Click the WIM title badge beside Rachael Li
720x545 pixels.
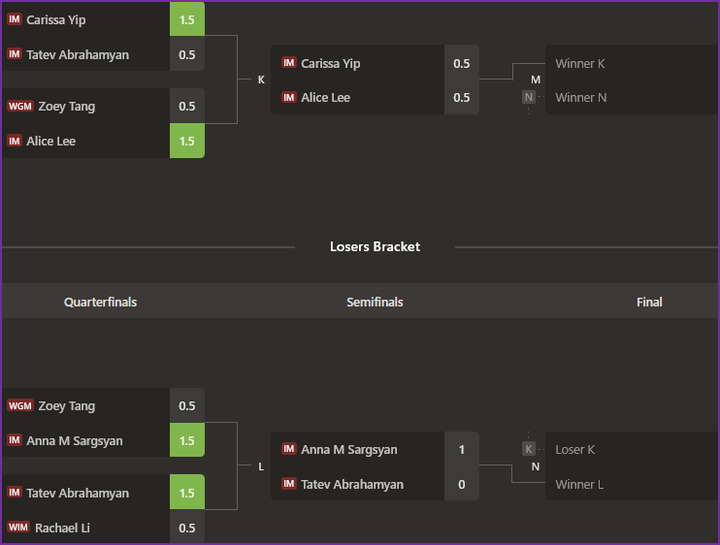tap(18, 527)
